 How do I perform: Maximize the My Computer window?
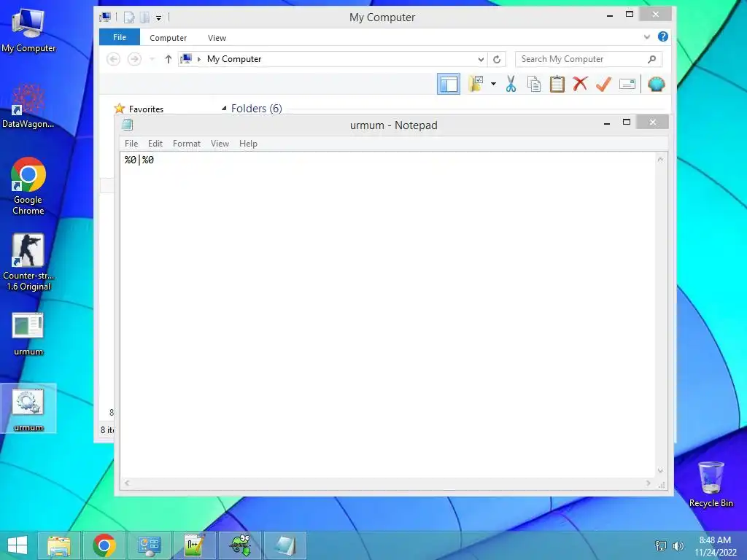pyautogui.click(x=630, y=15)
